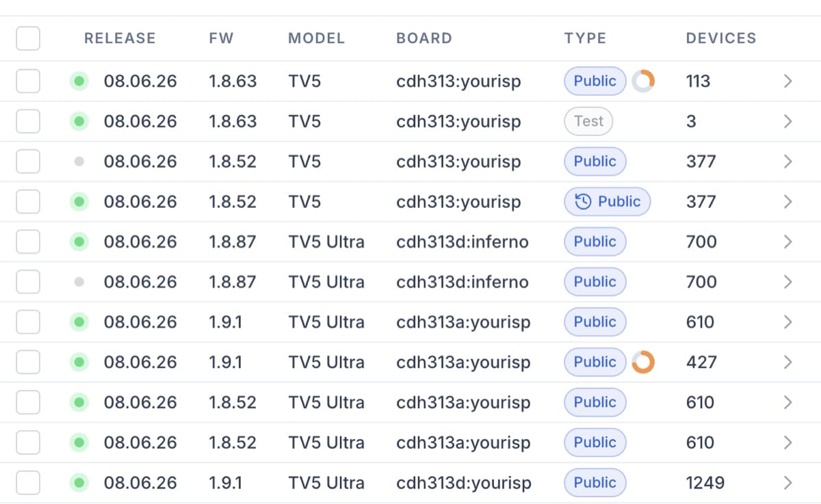This screenshot has width=821, height=504.
Task: Click the history clock icon in Public badge
Action: click(x=583, y=202)
